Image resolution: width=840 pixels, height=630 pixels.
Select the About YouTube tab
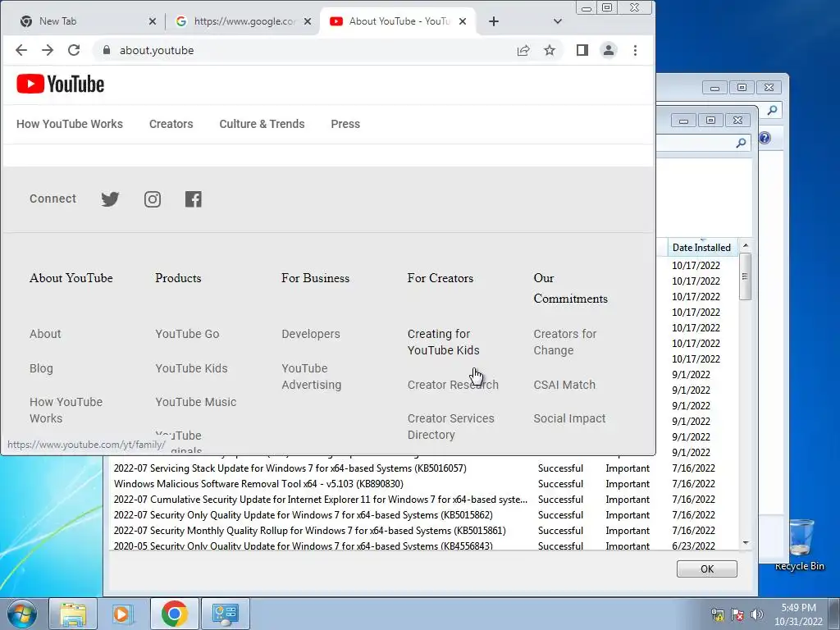(x=396, y=21)
